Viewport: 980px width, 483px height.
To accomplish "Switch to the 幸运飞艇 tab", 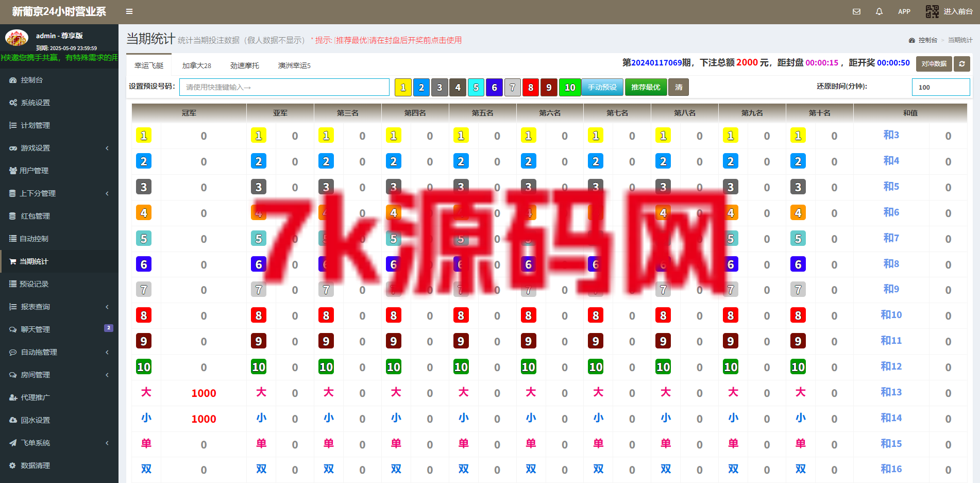I will click(x=149, y=65).
